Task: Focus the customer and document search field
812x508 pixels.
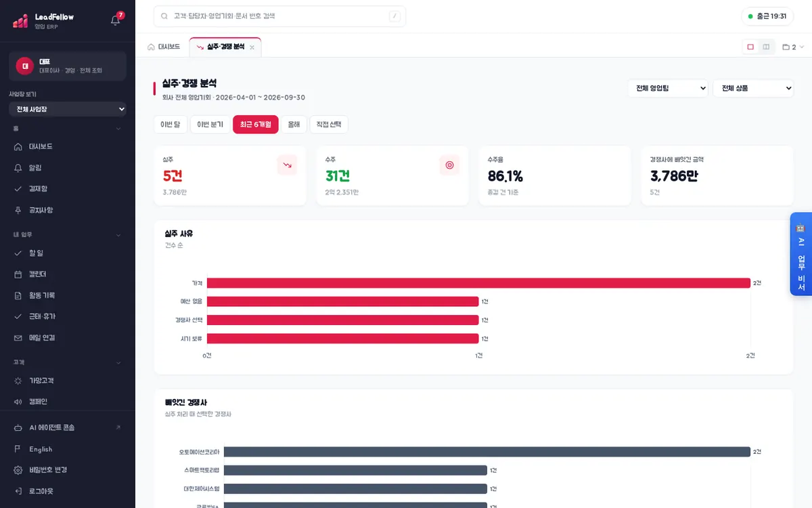Action: [279, 16]
